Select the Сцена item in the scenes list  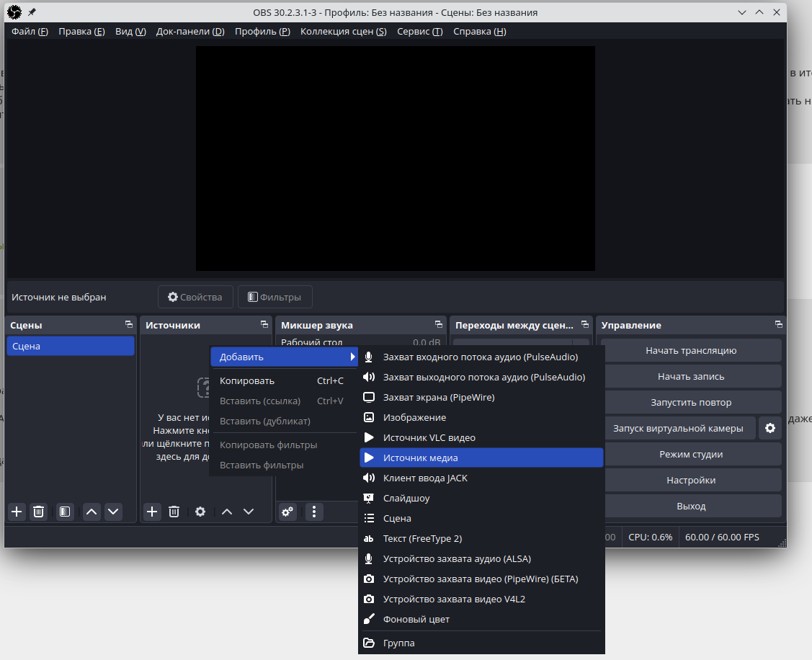70,347
